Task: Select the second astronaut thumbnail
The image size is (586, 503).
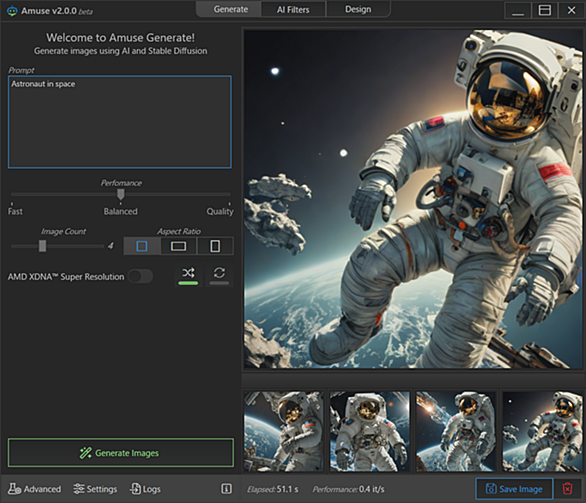Action: pyautogui.click(x=370, y=431)
